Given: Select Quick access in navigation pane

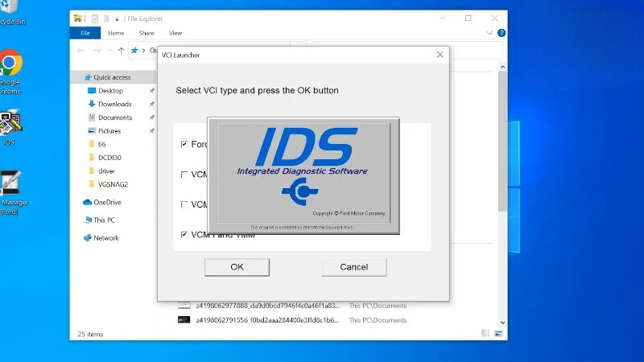Looking at the screenshot, I should (112, 77).
